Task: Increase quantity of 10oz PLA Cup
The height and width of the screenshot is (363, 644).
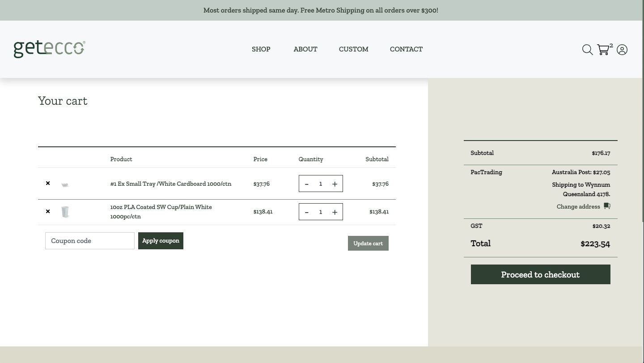Action: click(x=335, y=212)
